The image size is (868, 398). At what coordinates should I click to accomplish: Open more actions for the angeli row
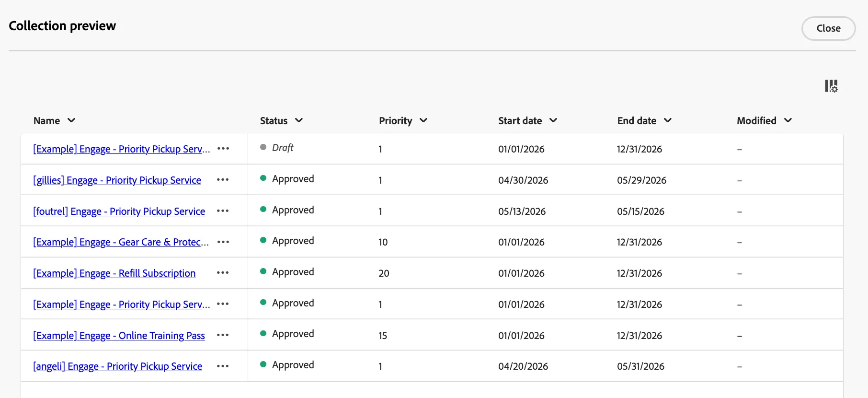coord(223,366)
